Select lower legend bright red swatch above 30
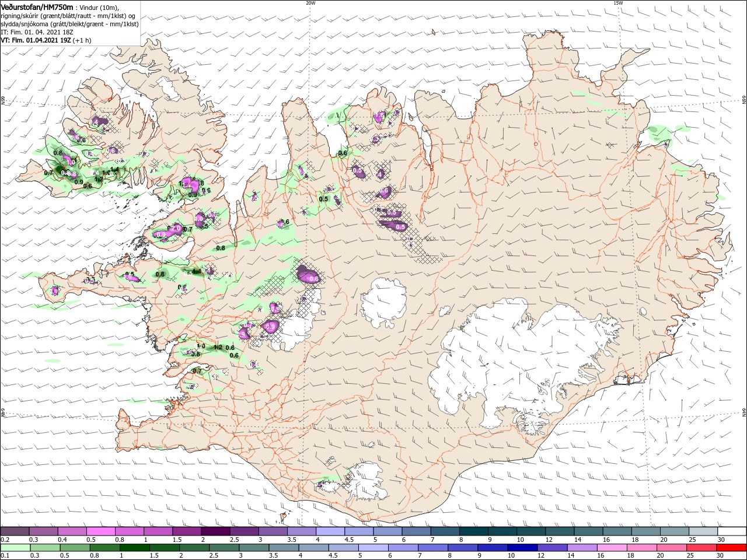Screen dimensions: 747x560 (x=732, y=548)
